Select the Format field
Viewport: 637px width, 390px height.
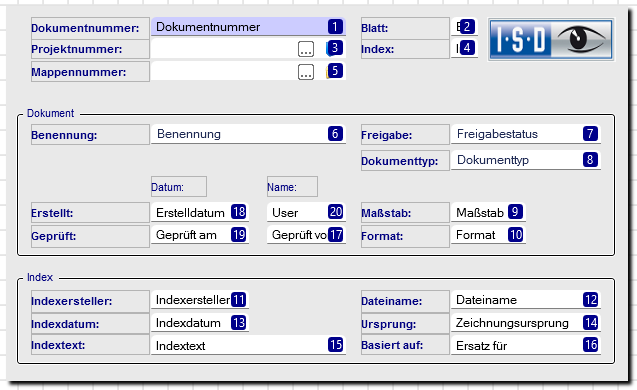(488, 235)
